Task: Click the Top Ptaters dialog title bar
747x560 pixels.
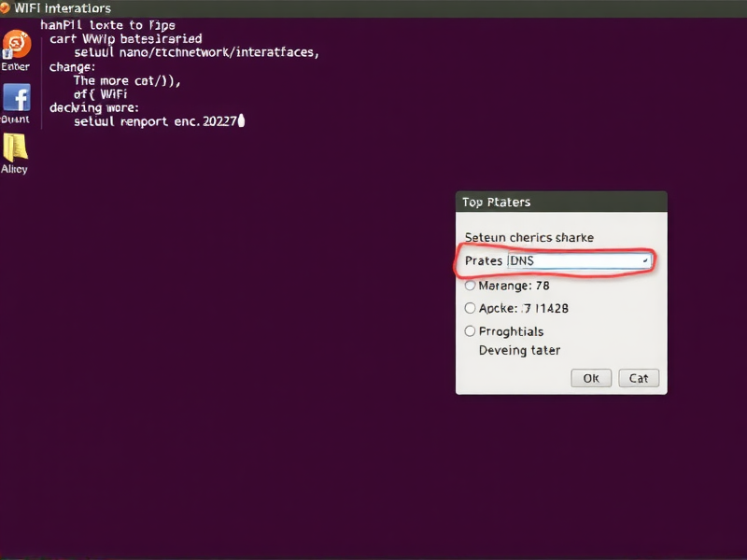Action: 560,202
